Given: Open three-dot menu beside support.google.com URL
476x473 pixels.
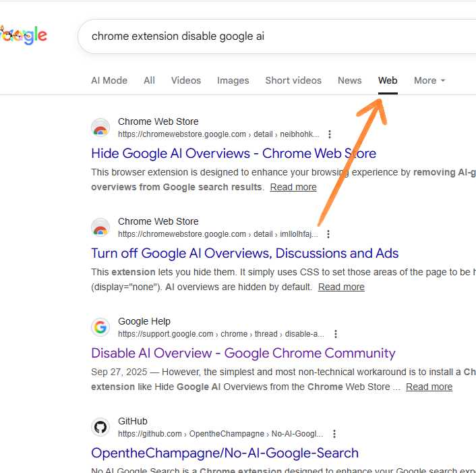Looking at the screenshot, I should click(336, 334).
